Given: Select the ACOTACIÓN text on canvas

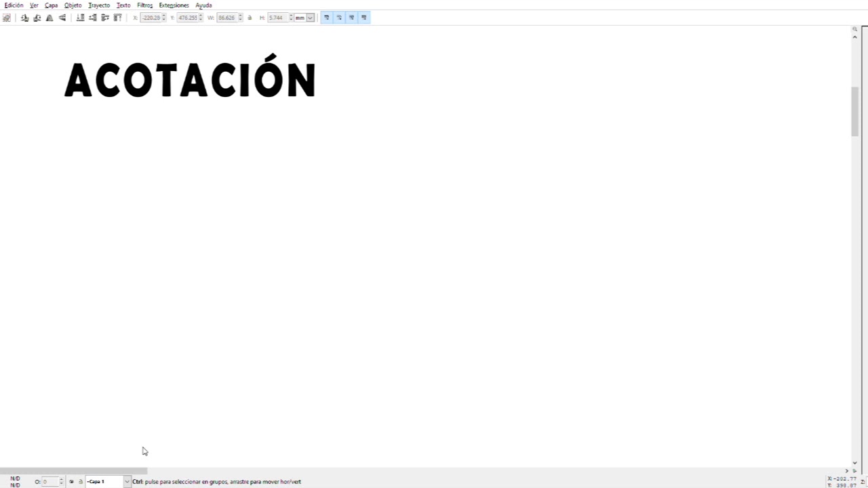Looking at the screenshot, I should pos(190,77).
